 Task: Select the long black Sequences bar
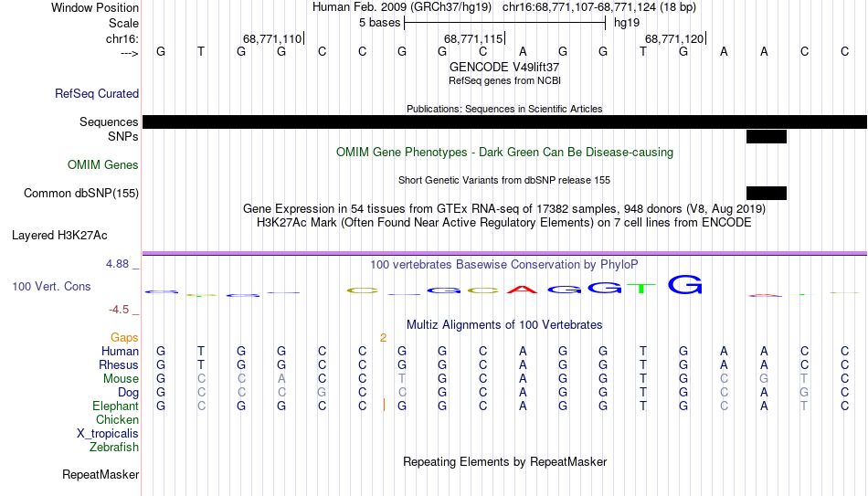505,121
